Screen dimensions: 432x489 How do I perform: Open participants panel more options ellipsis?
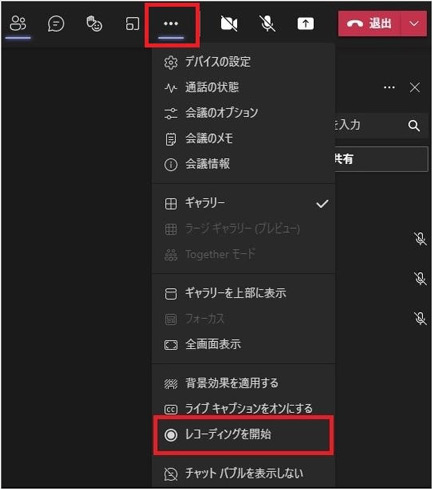389,88
